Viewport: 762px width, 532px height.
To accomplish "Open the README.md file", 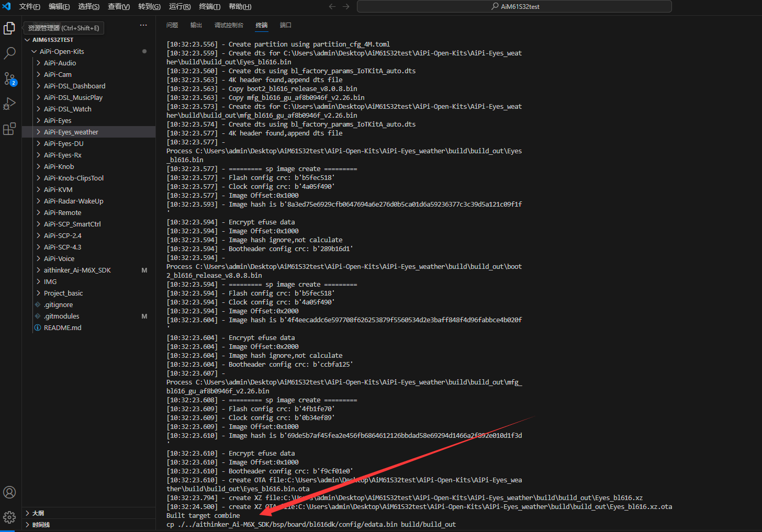I will coord(88,327).
